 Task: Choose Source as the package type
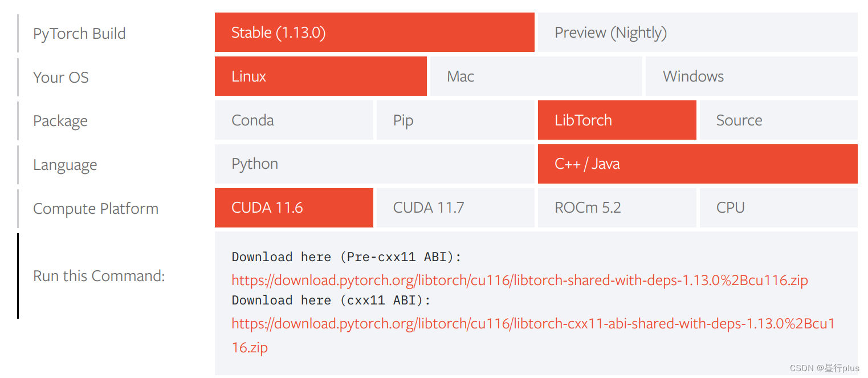tap(779, 120)
